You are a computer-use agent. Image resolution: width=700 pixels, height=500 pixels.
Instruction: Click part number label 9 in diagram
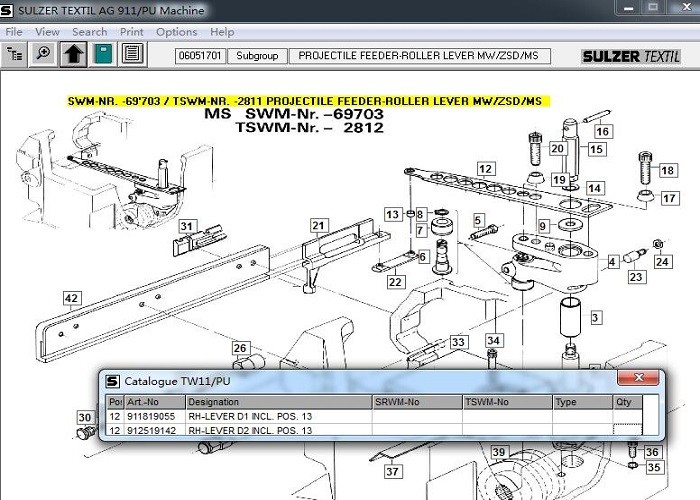coord(543,225)
